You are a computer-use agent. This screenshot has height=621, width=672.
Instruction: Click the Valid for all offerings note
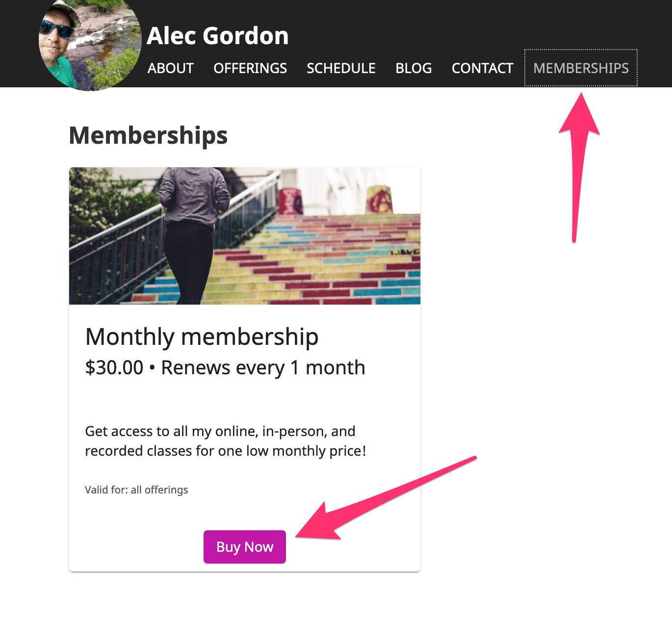click(x=136, y=490)
